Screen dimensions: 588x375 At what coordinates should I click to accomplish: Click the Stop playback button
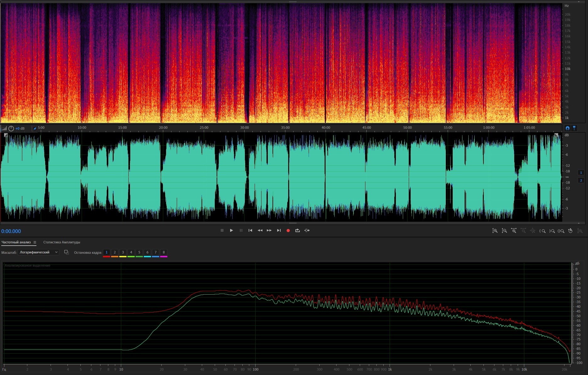point(222,231)
